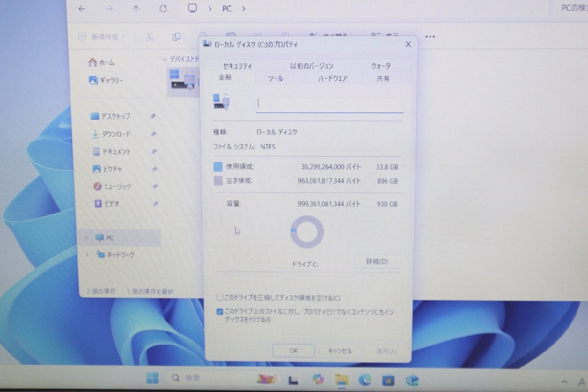Click the PC breadcrumb in the address bar
Image resolution: width=588 pixels, height=392 pixels.
pyautogui.click(x=227, y=9)
